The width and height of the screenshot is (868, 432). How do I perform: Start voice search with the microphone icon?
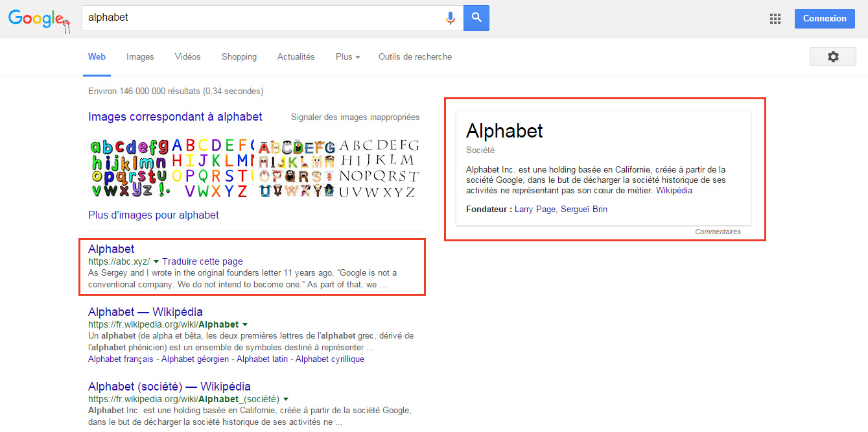(451, 18)
